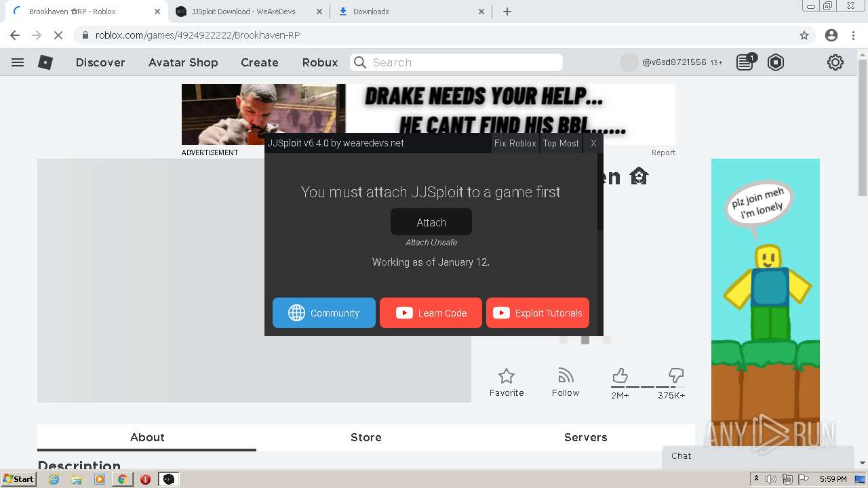Open Internet Explorer from the taskbar
The height and width of the screenshot is (488, 868).
tap(54, 479)
